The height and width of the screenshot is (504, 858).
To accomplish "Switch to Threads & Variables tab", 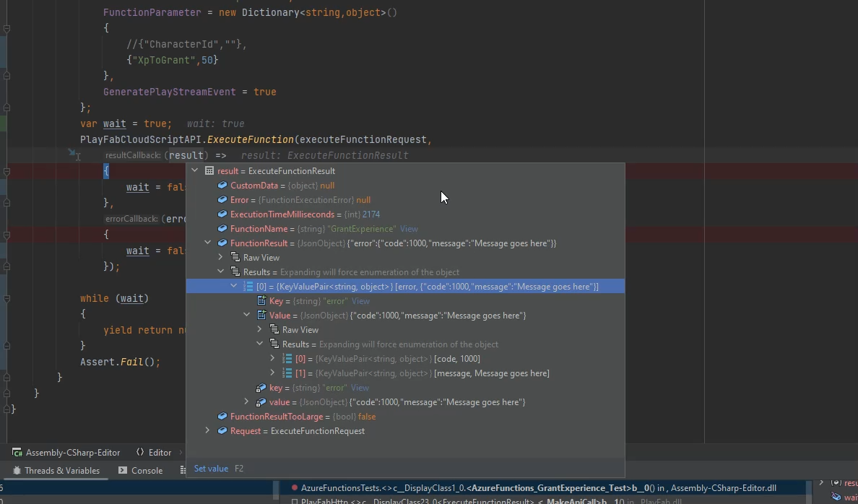I will [x=56, y=471].
